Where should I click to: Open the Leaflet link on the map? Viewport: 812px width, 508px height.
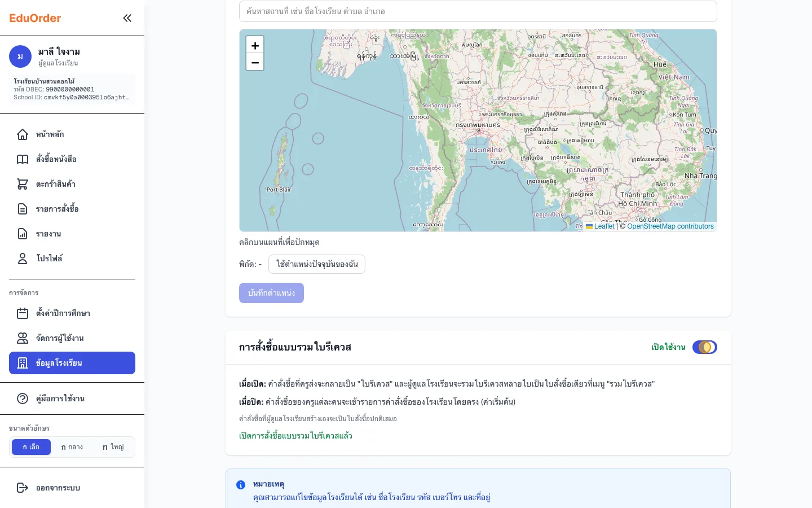(600, 226)
